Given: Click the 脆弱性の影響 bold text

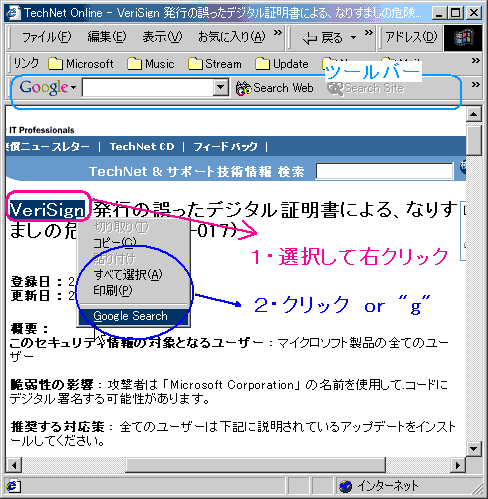Looking at the screenshot, I should (52, 385).
